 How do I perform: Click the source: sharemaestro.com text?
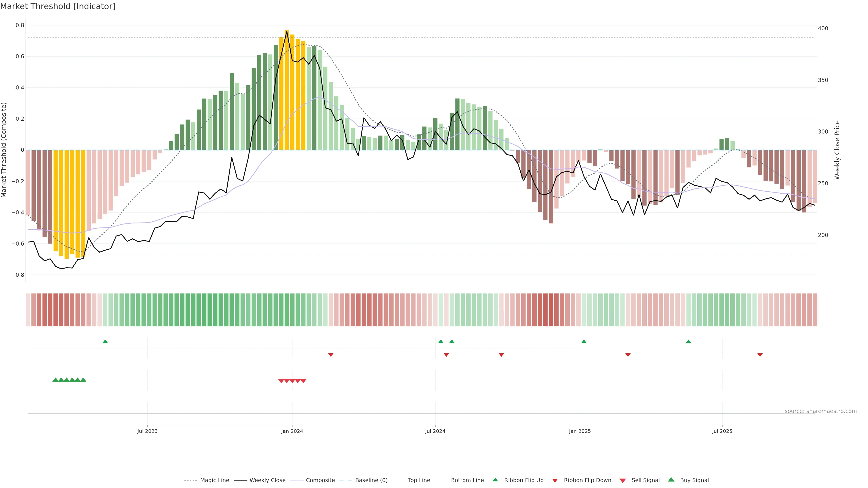click(x=821, y=411)
